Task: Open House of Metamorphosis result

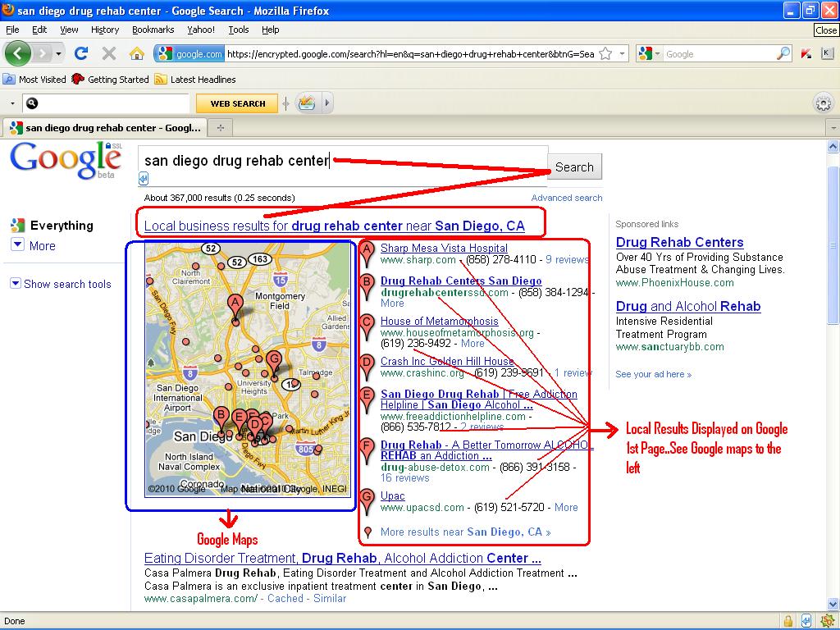Action: [440, 321]
